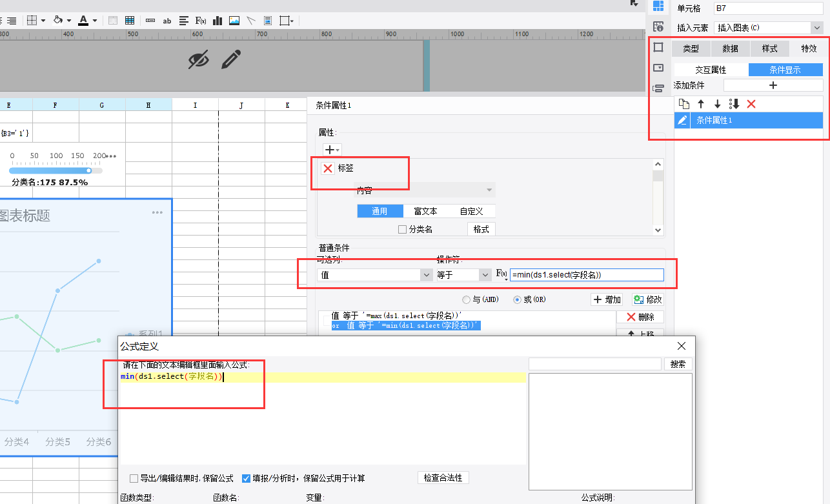Remove the 标签 attribute with red X

(327, 168)
